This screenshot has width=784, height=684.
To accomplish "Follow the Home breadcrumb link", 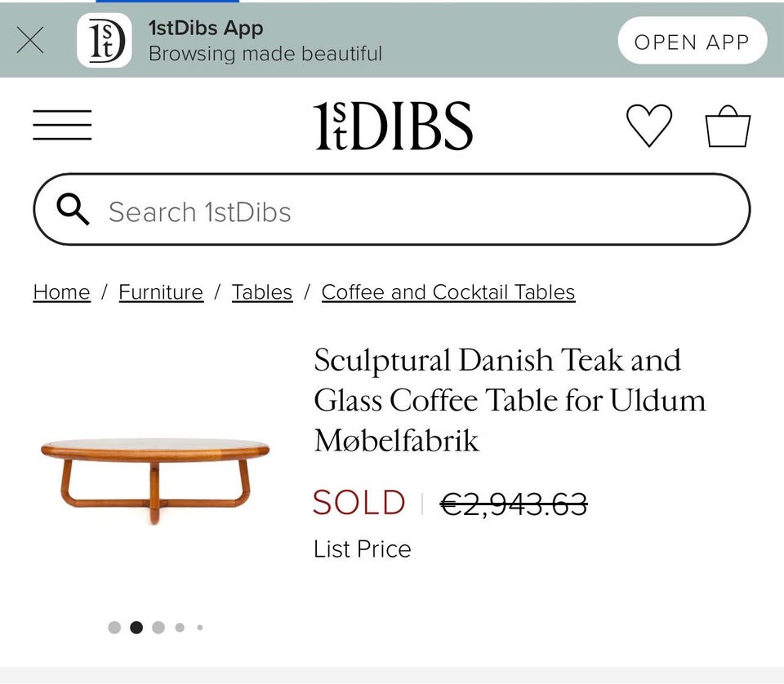I will [x=61, y=292].
